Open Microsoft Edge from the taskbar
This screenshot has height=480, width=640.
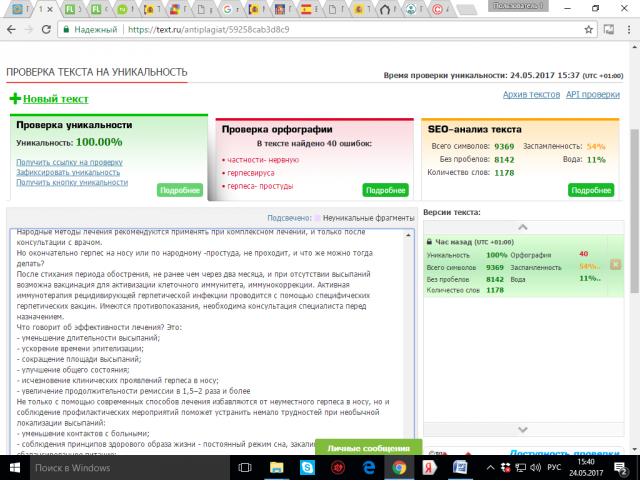(x=369, y=468)
